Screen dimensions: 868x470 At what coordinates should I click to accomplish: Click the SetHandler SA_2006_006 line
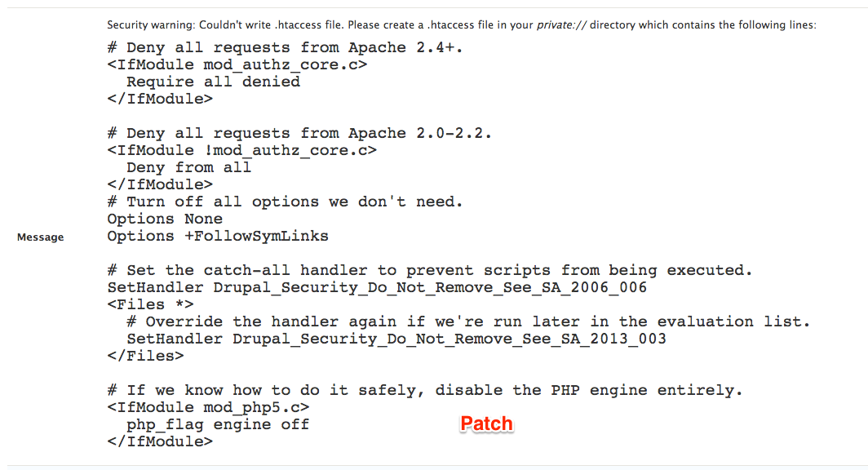[377, 288]
